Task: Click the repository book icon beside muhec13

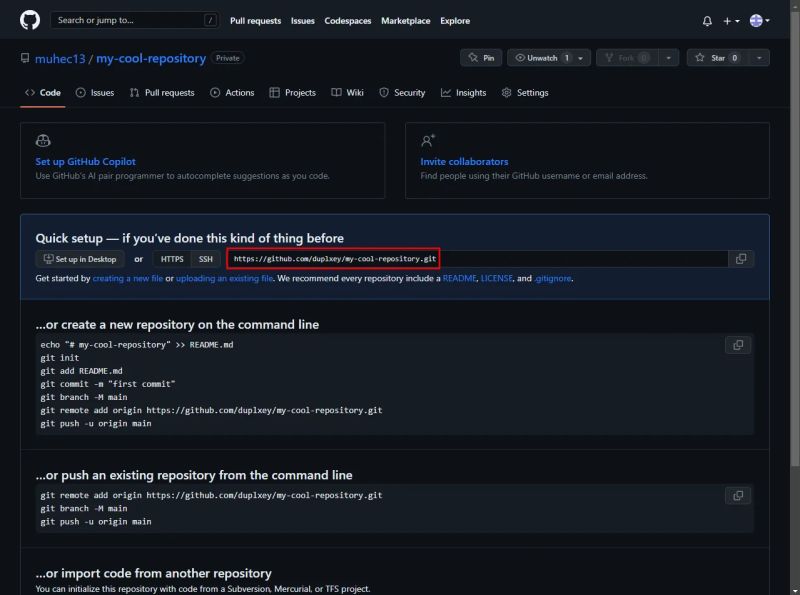Action: [x=26, y=57]
